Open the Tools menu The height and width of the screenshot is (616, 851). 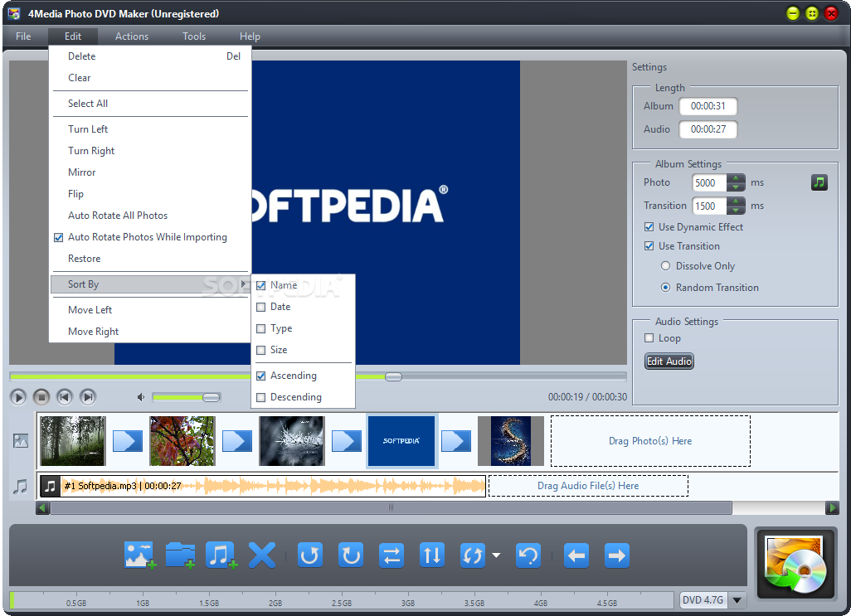click(x=194, y=36)
